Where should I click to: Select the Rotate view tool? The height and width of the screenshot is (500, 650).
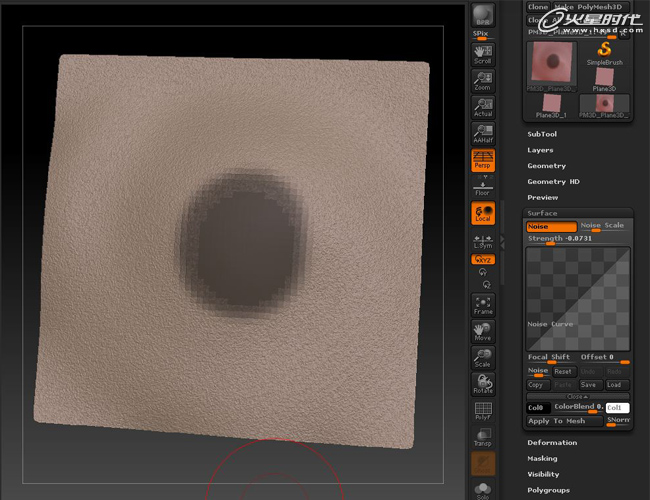pos(483,384)
